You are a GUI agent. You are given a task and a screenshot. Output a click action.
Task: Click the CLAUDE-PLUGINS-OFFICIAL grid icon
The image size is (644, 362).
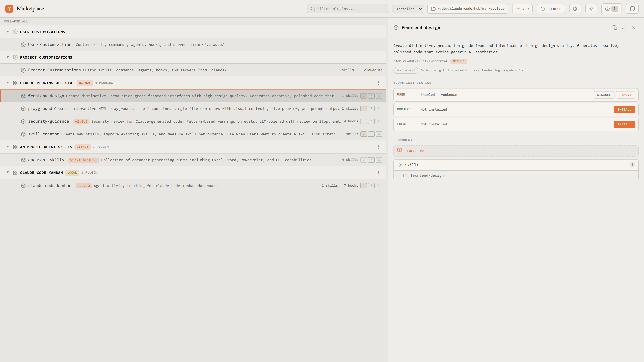[15, 83]
